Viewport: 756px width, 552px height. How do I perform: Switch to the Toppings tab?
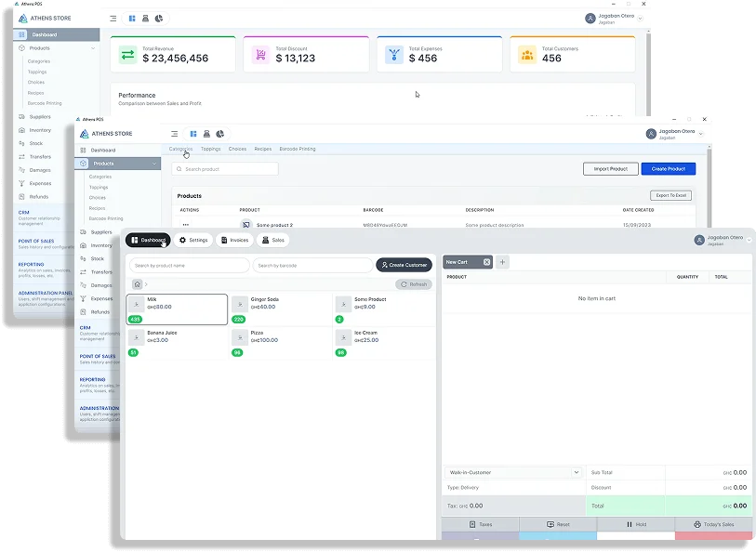[x=211, y=149]
